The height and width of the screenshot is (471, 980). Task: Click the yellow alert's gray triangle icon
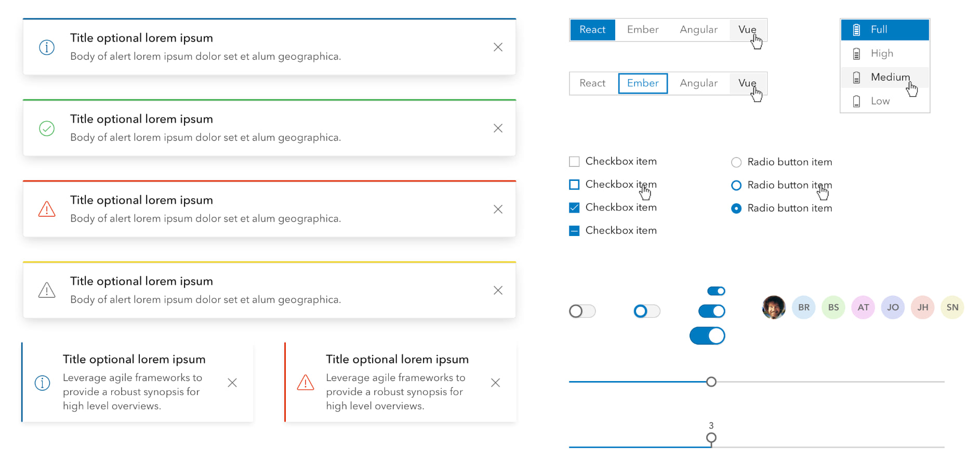click(47, 290)
